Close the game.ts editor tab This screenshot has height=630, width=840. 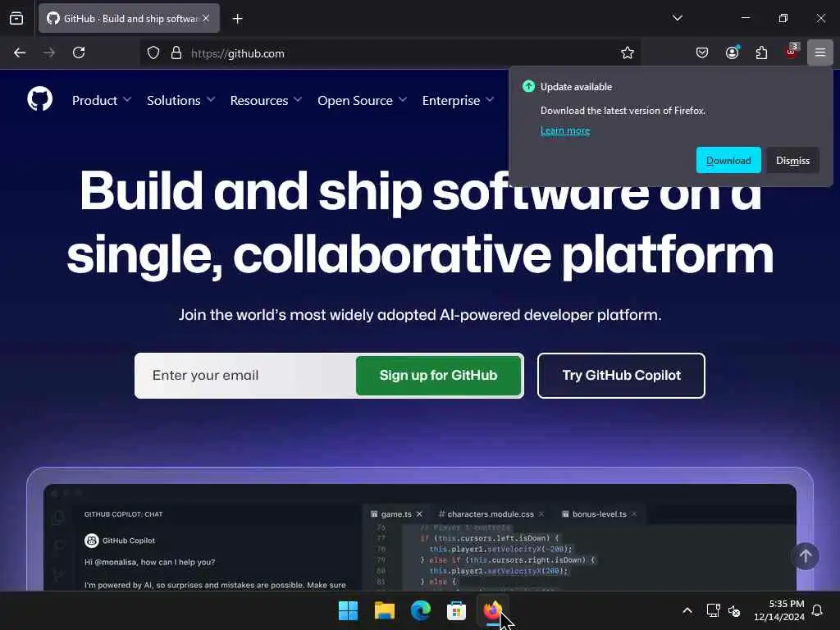click(x=419, y=514)
